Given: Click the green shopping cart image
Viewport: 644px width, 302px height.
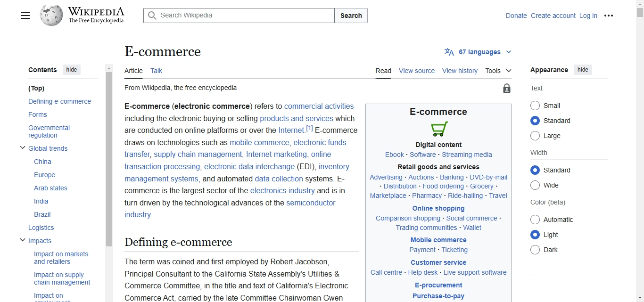Looking at the screenshot, I should (439, 129).
